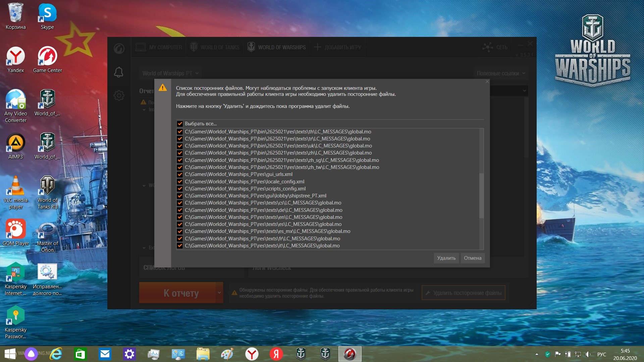Open the Исправлен... долгого по... desktop file
The image size is (644, 362).
47,279
